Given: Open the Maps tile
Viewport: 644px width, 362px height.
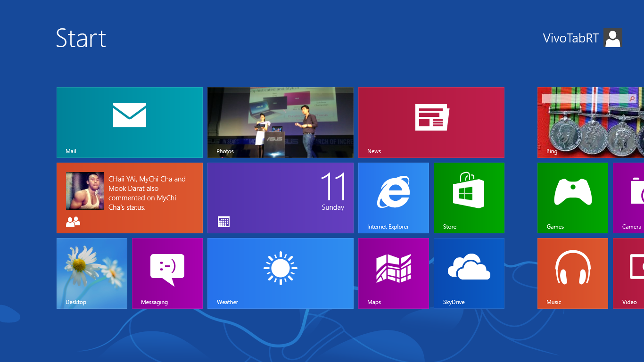Looking at the screenshot, I should pyautogui.click(x=394, y=273).
